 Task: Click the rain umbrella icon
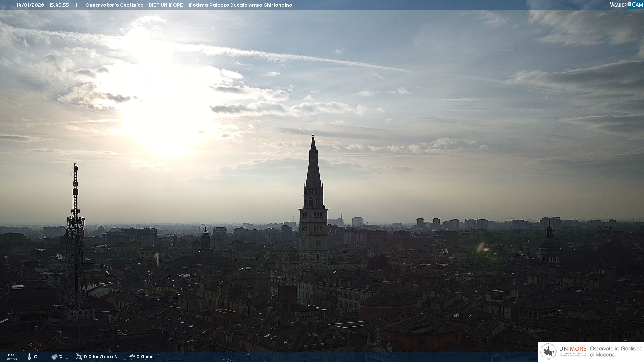pyautogui.click(x=132, y=357)
